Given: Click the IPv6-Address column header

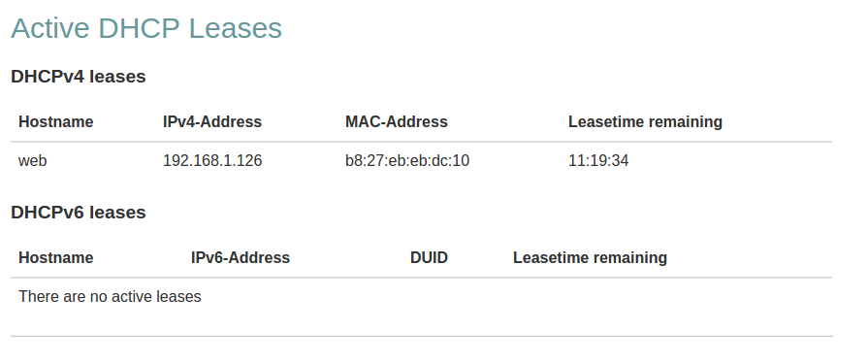Looking at the screenshot, I should coord(241,257).
